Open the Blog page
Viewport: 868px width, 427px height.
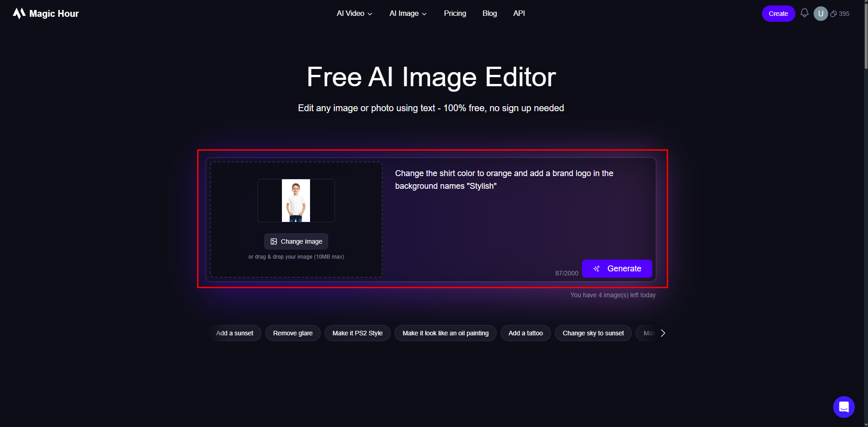(x=490, y=13)
